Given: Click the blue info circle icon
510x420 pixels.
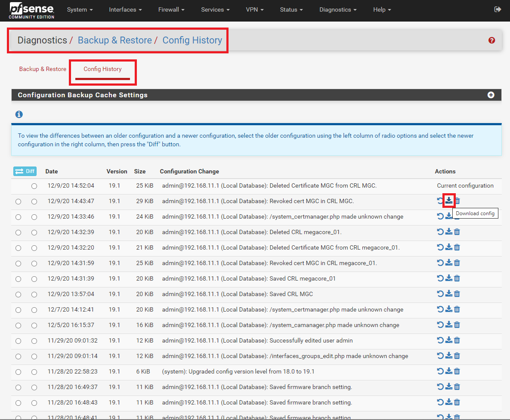Looking at the screenshot, I should pos(19,114).
